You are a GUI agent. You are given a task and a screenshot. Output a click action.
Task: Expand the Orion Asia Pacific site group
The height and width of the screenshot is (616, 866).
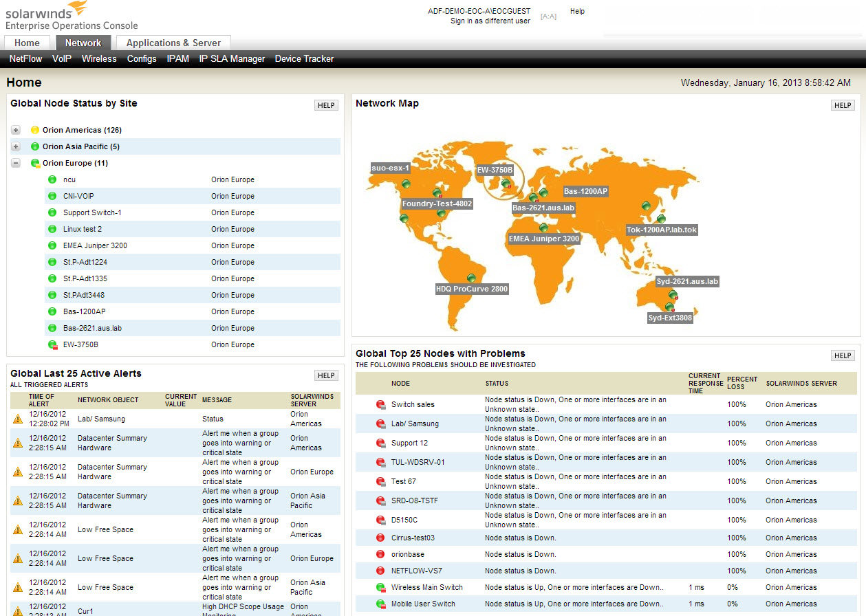click(16, 146)
